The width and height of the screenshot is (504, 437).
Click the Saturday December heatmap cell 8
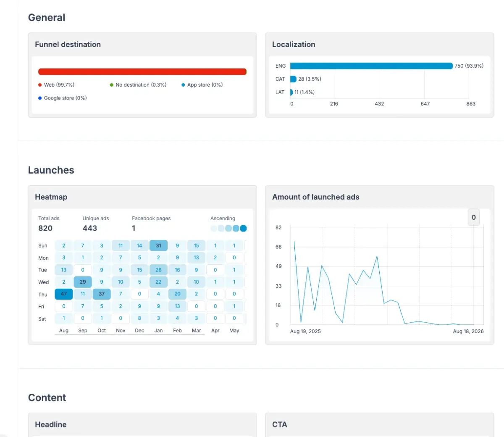(x=139, y=318)
